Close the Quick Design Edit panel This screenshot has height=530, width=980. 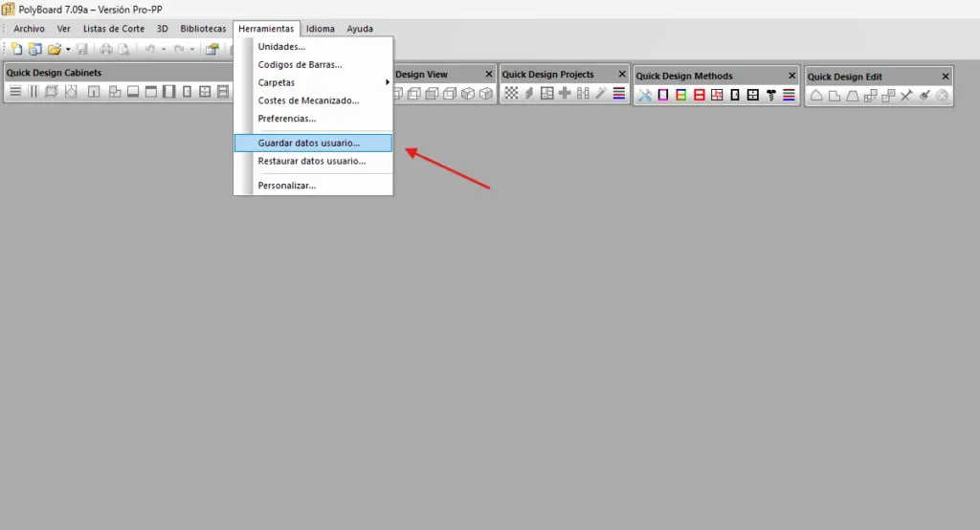pos(945,77)
